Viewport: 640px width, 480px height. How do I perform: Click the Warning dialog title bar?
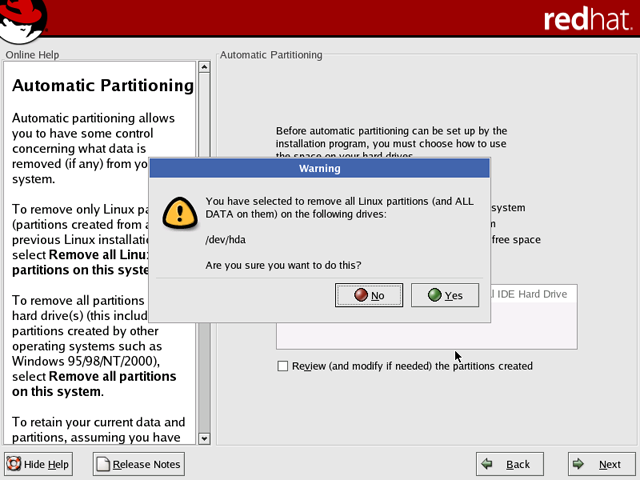[319, 168]
